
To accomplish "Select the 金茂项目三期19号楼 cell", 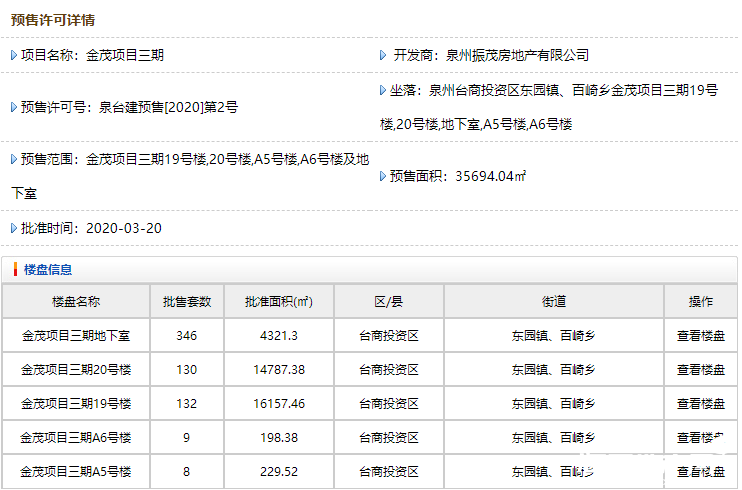I will pyautogui.click(x=76, y=404).
